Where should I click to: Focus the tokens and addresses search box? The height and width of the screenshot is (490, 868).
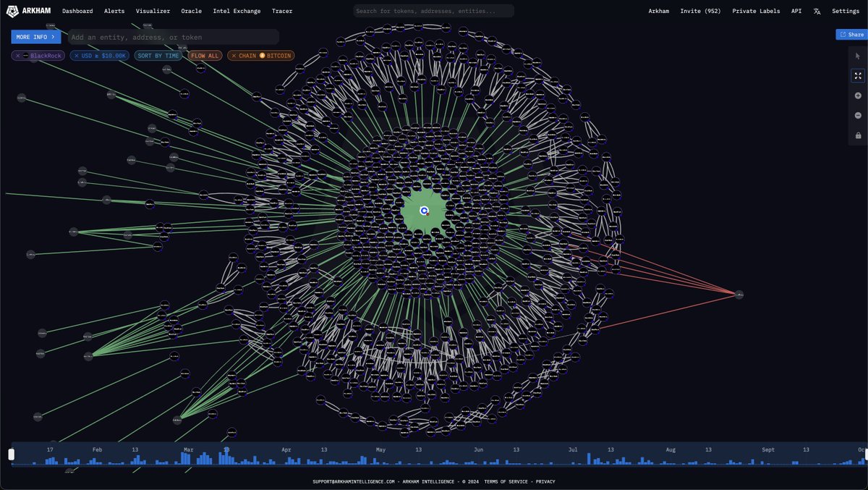click(x=434, y=11)
